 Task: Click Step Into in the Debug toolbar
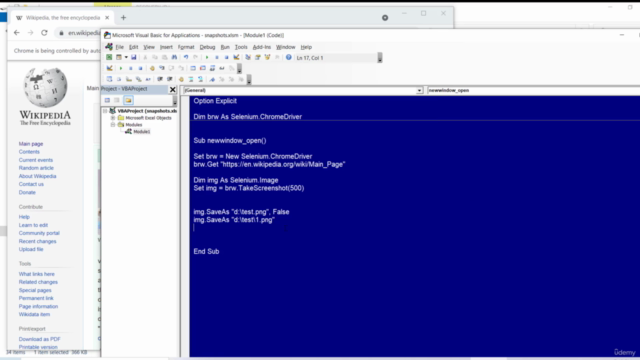tap(162, 68)
